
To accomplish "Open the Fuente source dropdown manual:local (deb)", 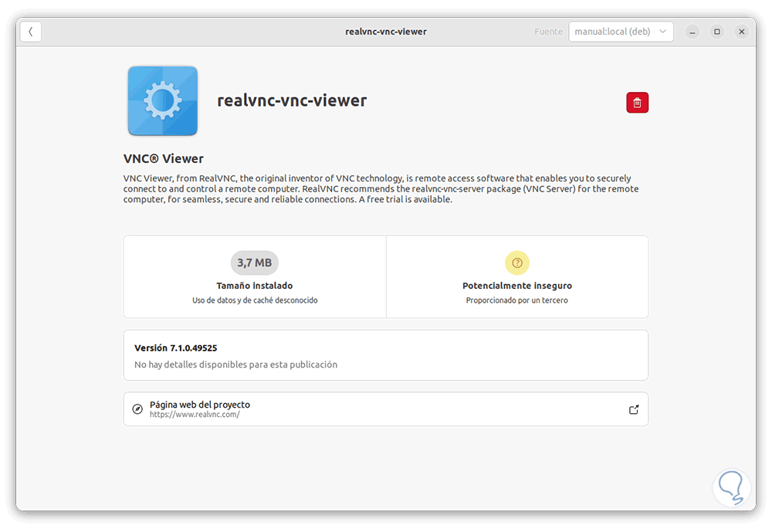I will [621, 32].
